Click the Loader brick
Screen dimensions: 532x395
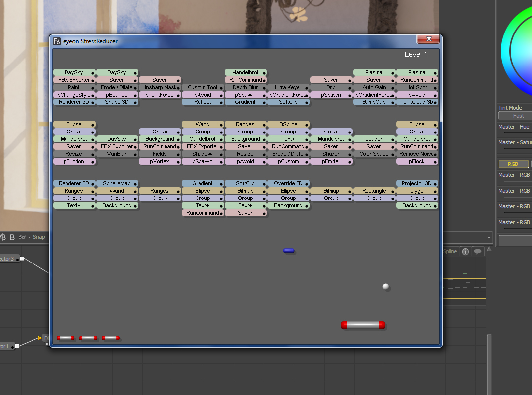point(374,139)
